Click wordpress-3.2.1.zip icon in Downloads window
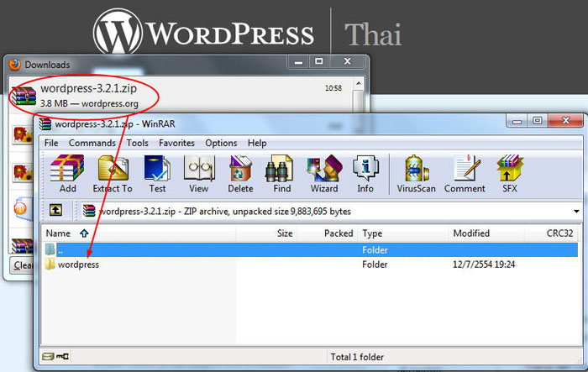This screenshot has width=588, height=372. [x=24, y=97]
